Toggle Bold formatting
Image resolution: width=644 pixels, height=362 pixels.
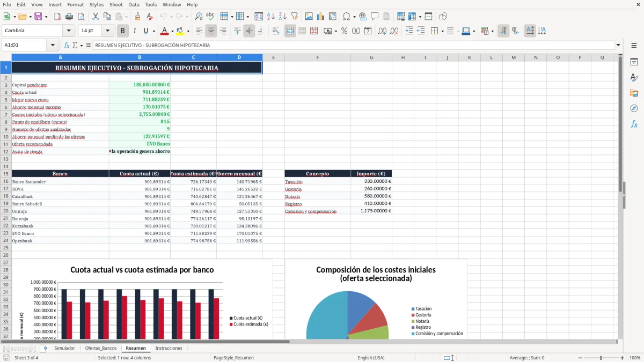(122, 31)
